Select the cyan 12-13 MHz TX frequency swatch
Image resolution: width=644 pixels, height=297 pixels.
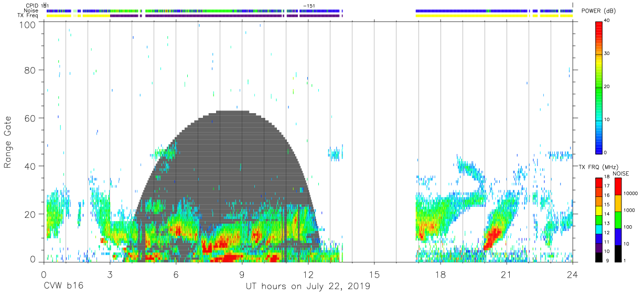coord(598,229)
